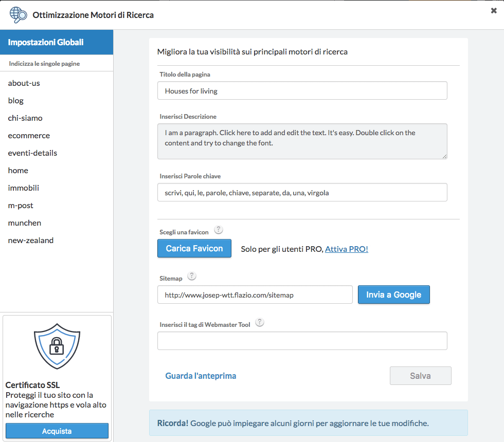
Task: Click the Ricorda! Google reminder notice
Action: [x=308, y=423]
